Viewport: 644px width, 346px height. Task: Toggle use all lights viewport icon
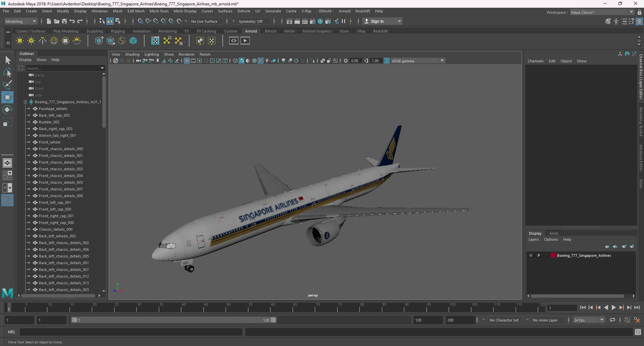pyautogui.click(x=267, y=61)
